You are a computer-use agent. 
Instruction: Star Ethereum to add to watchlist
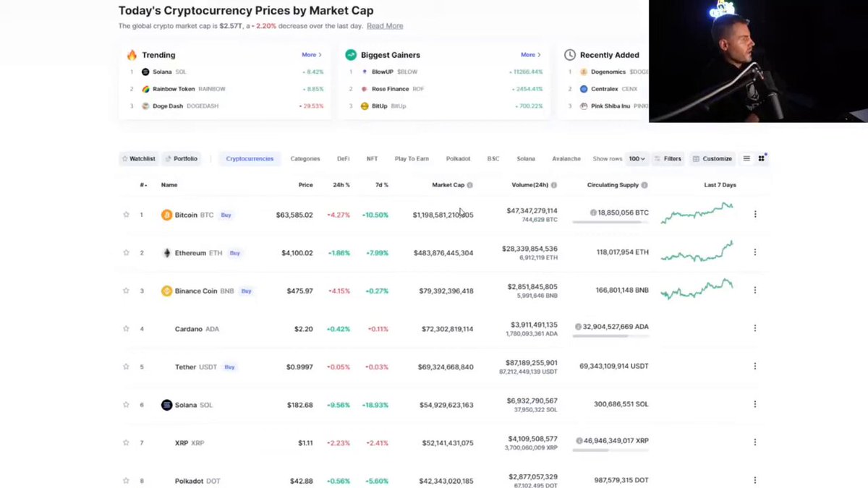126,252
